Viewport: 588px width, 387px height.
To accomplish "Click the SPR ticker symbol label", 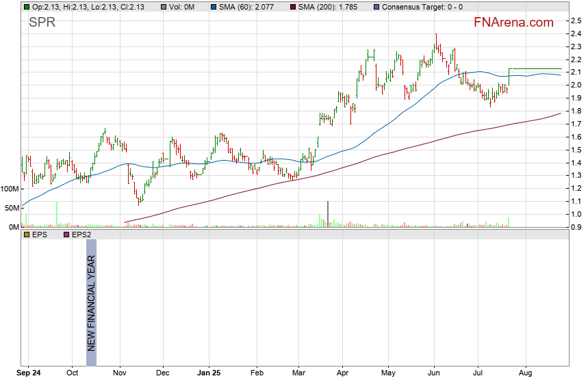I will pos(42,23).
